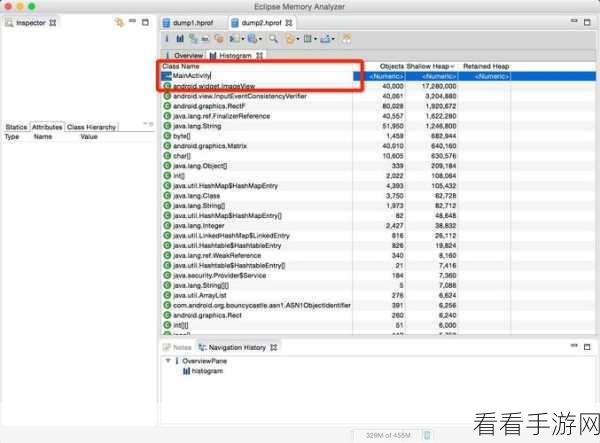
Task: Click the shallow heap value 17,280,000
Action: (x=439, y=86)
